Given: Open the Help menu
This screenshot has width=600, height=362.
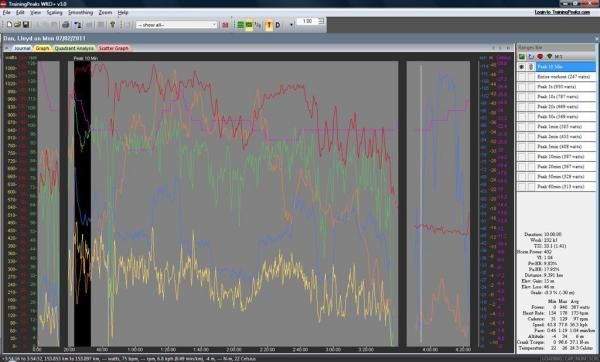Looking at the screenshot, I should tap(123, 13).
